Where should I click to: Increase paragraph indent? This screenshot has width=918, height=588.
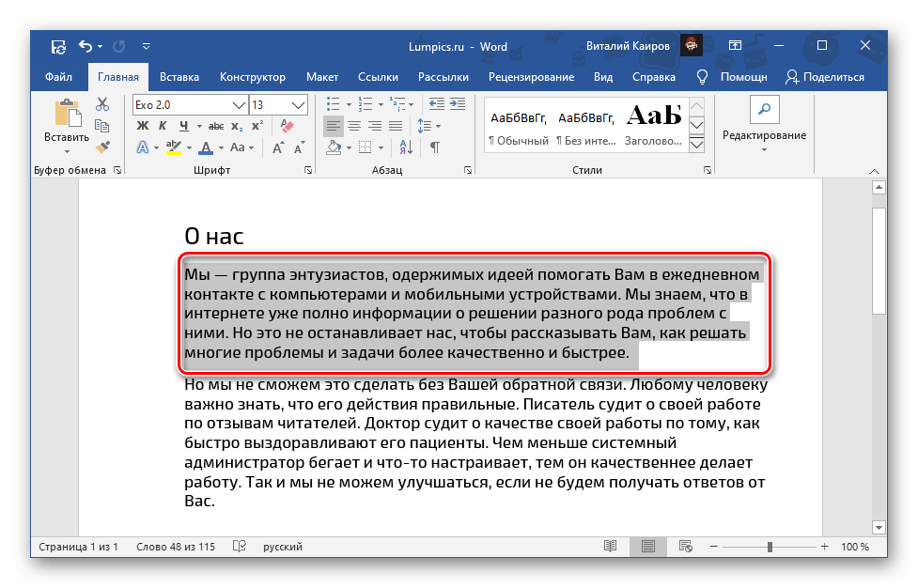[x=458, y=104]
